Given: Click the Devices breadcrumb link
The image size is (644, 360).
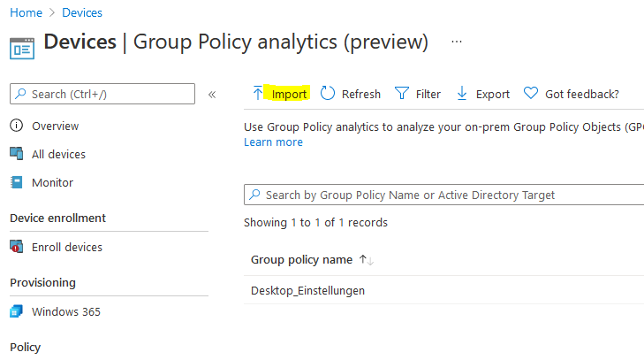Looking at the screenshot, I should coord(82,13).
